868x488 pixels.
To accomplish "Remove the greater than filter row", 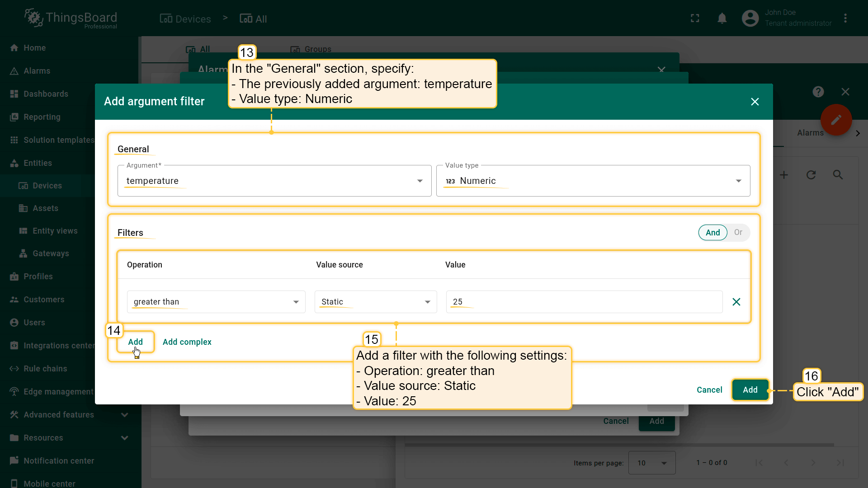I will (x=736, y=302).
